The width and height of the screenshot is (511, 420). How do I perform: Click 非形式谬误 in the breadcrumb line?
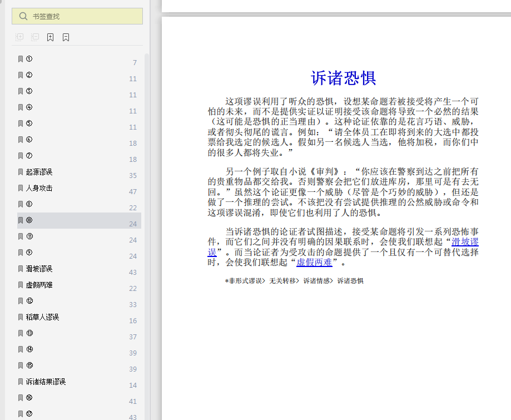(x=245, y=281)
